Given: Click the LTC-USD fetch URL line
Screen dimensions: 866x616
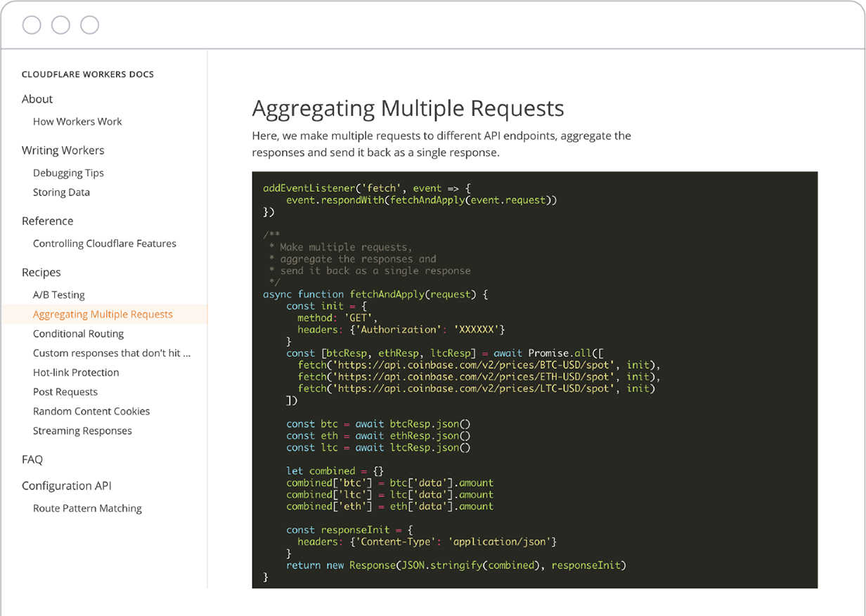Looking at the screenshot, I should click(477, 388).
